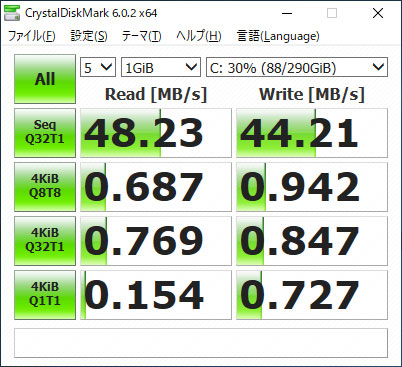Start the 4KiB Q32T1 benchmark

45,241
